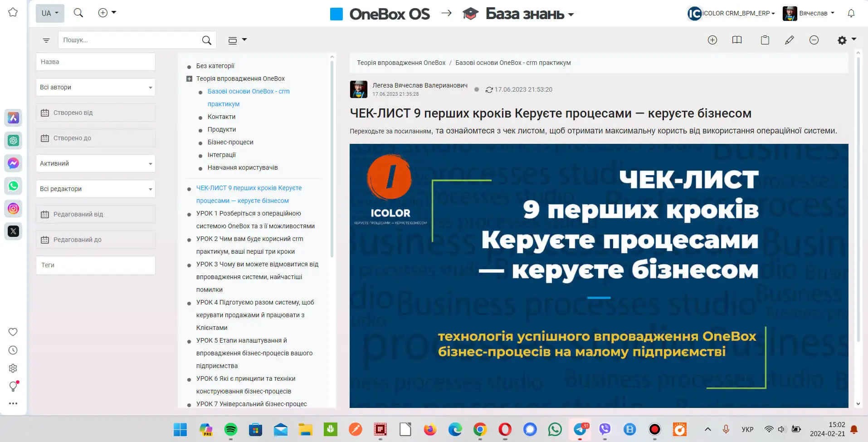The image size is (868, 442).
Task: Click the open book reading icon
Action: (737, 40)
